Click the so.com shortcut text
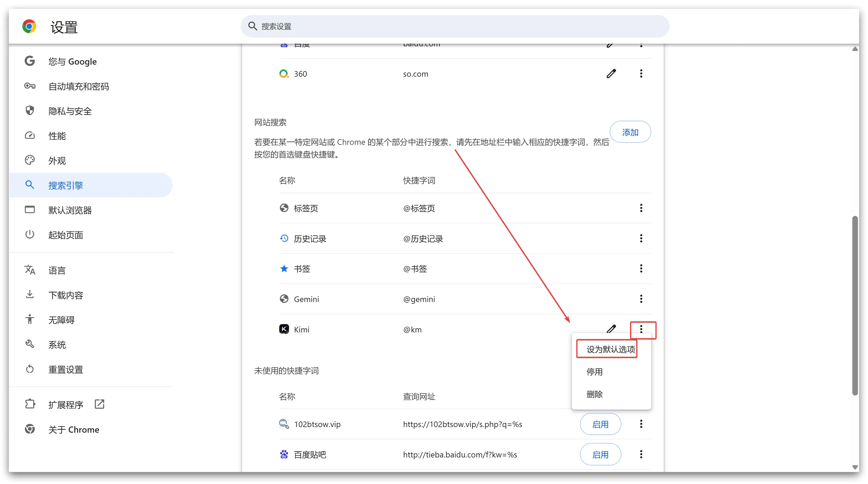 pos(415,74)
